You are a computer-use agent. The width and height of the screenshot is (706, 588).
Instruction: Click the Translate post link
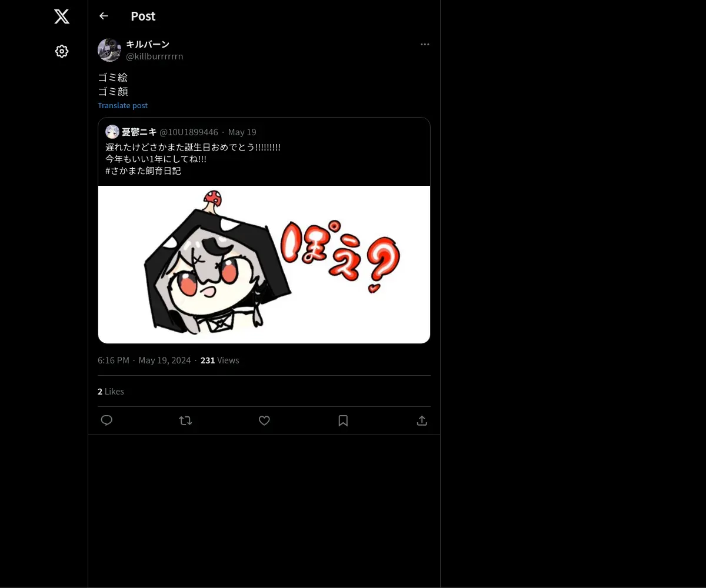tap(122, 105)
